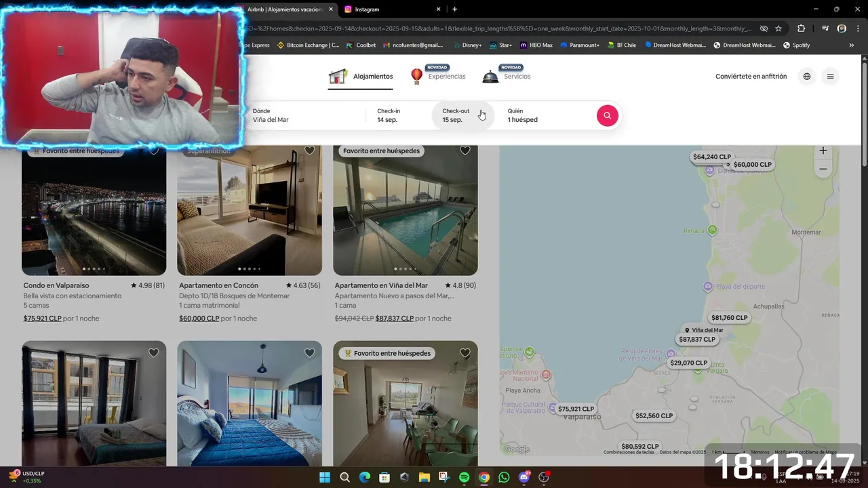Switch to the Servicios tab
The height and width of the screenshot is (488, 868).
click(x=506, y=76)
